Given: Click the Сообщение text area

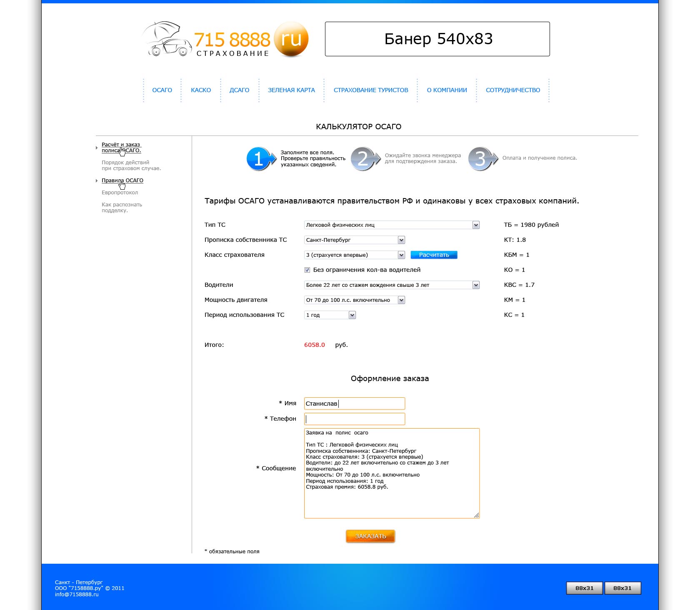Looking at the screenshot, I should (x=392, y=473).
